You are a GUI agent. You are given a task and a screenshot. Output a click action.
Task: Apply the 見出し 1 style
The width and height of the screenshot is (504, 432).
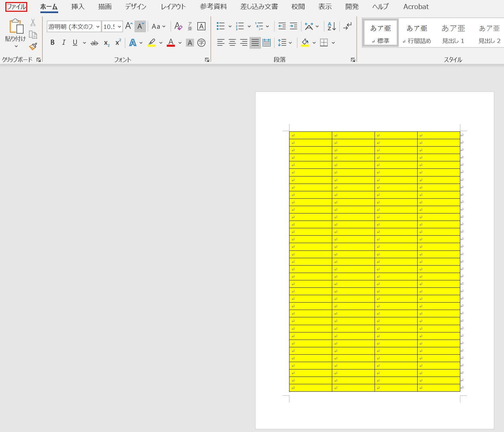tap(453, 34)
